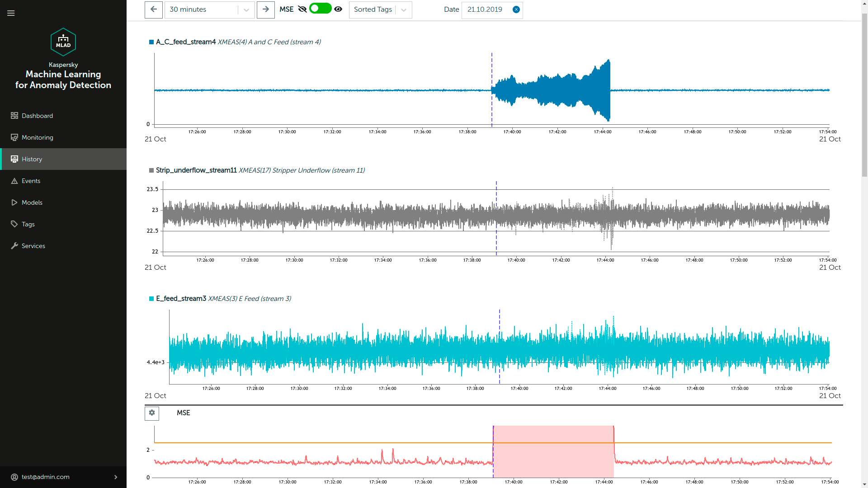Open the Dashboard menu item
This screenshot has height=488, width=868.
click(x=37, y=116)
